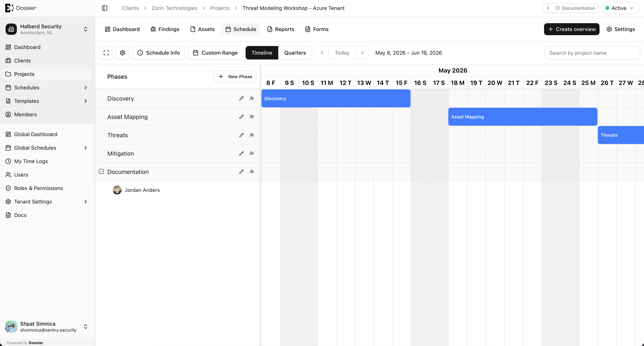Expand the Schedules sidebar submenu
This screenshot has width=644, height=346.
[x=86, y=88]
